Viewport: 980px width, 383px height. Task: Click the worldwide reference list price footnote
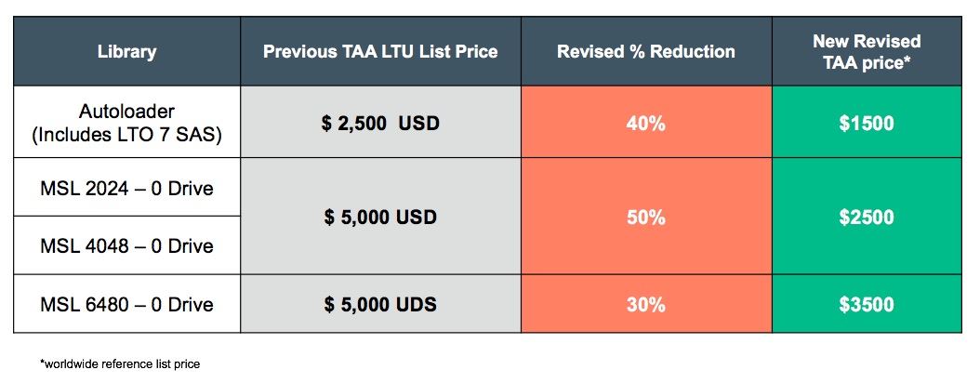point(119,363)
